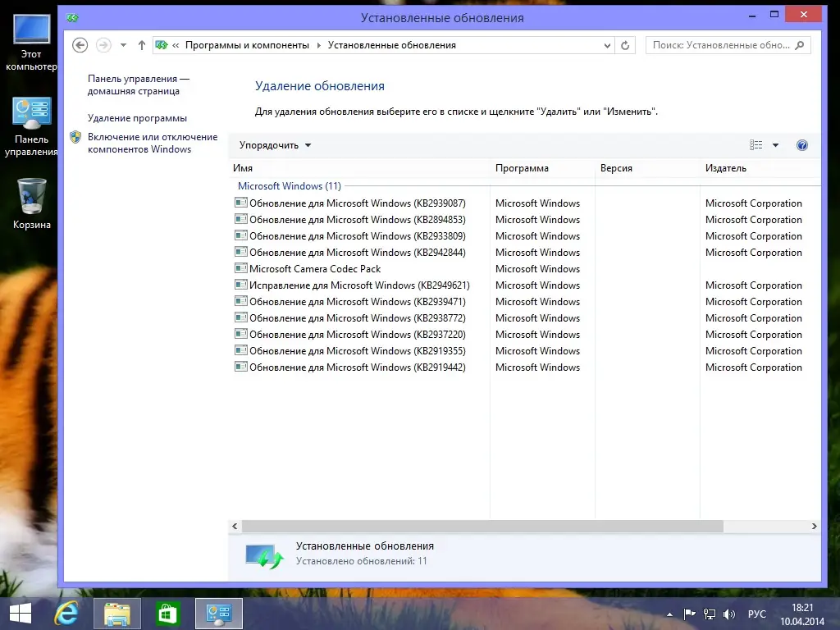Open the address bar history dropdown
Viewport: 840px width, 630px height.
point(605,45)
